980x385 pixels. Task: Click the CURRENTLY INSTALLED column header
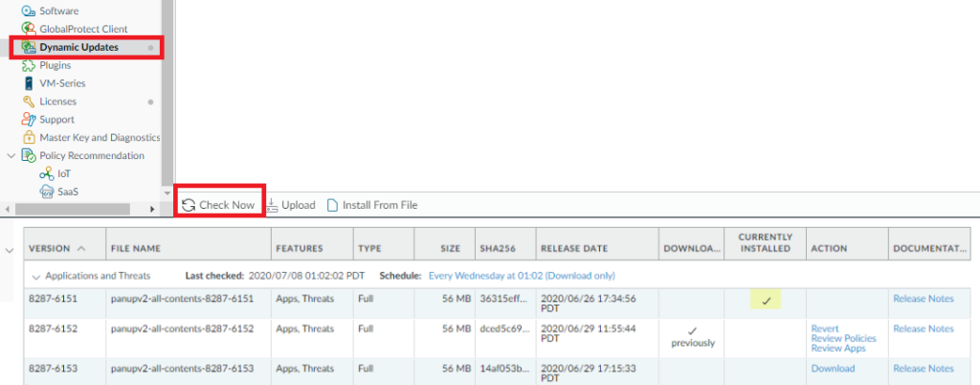[x=765, y=242]
